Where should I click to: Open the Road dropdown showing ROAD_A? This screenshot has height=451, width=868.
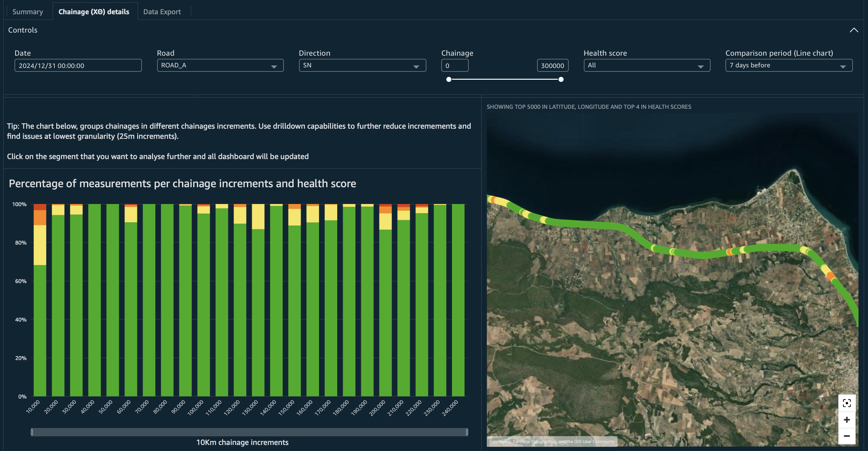pyautogui.click(x=220, y=65)
